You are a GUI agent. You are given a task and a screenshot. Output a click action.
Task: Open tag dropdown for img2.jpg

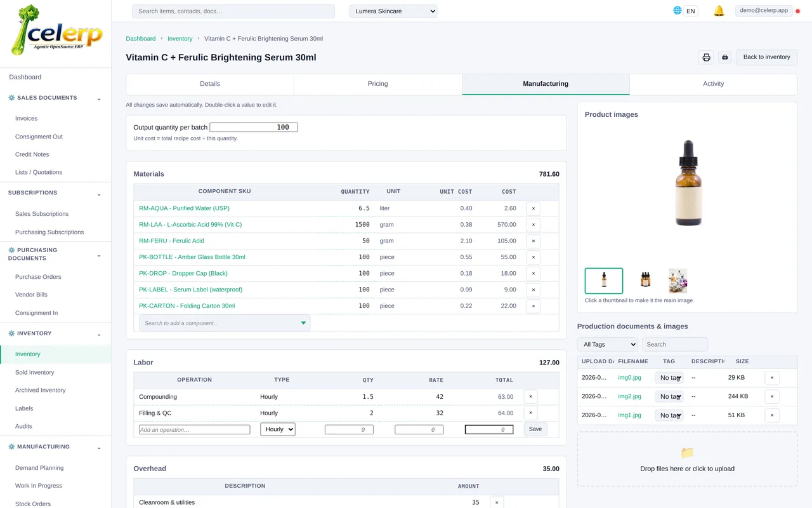click(x=669, y=396)
